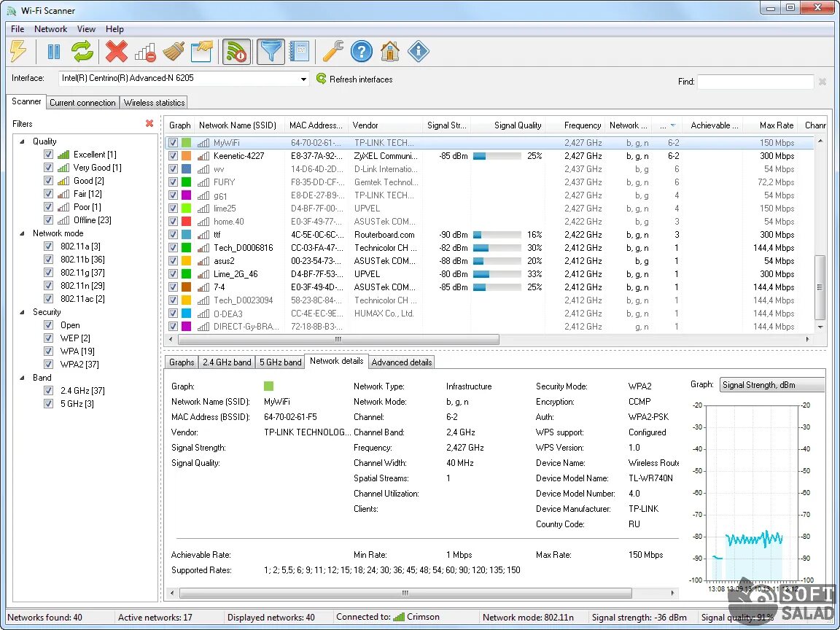The width and height of the screenshot is (840, 630).
Task: Toggle the Offline [23] checkbox
Action: [x=48, y=220]
